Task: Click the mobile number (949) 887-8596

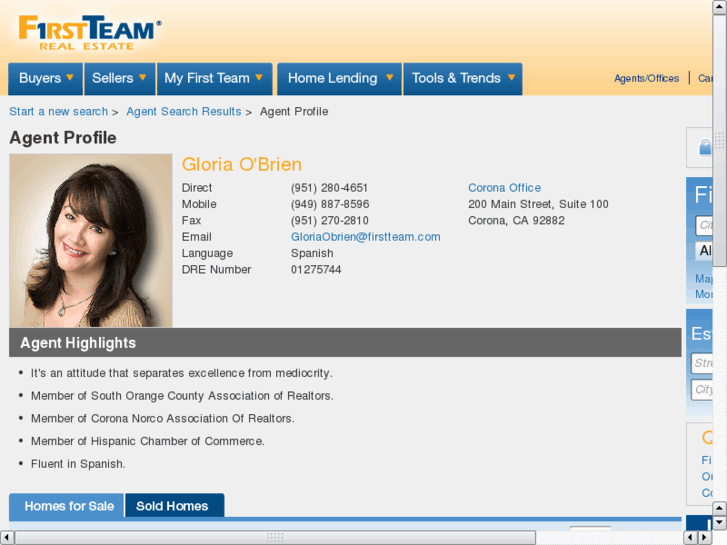Action: pyautogui.click(x=330, y=204)
